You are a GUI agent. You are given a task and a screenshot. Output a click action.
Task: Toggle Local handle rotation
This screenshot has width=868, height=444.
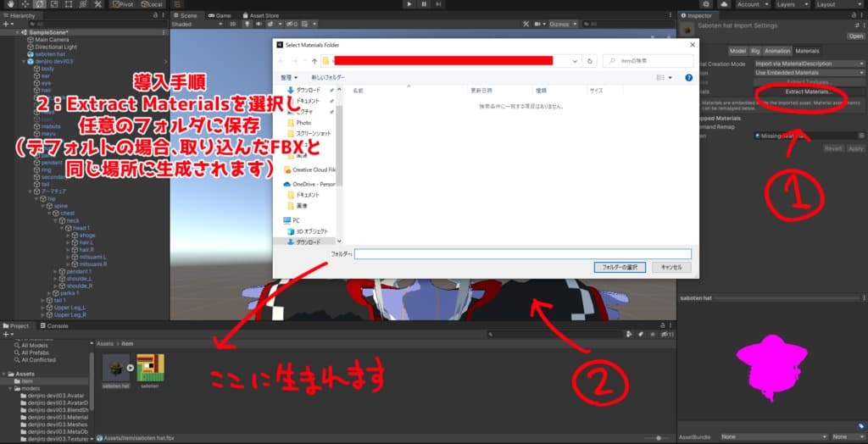151,4
